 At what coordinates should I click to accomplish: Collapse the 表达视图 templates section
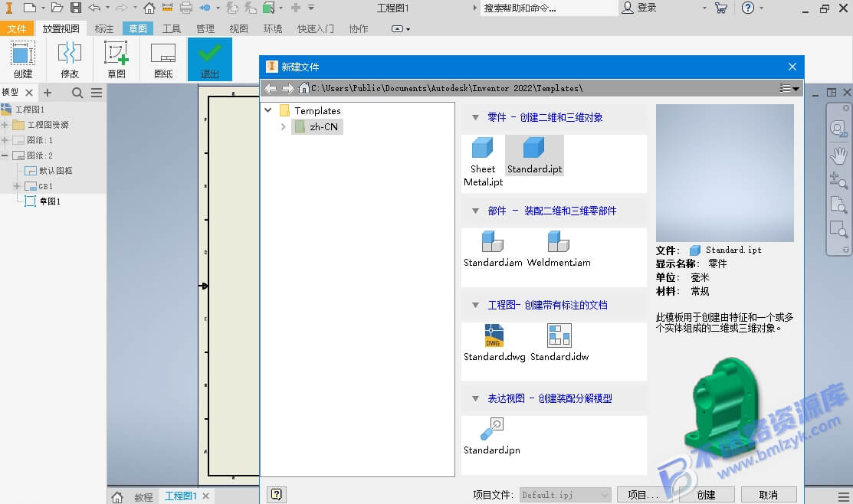coord(475,398)
